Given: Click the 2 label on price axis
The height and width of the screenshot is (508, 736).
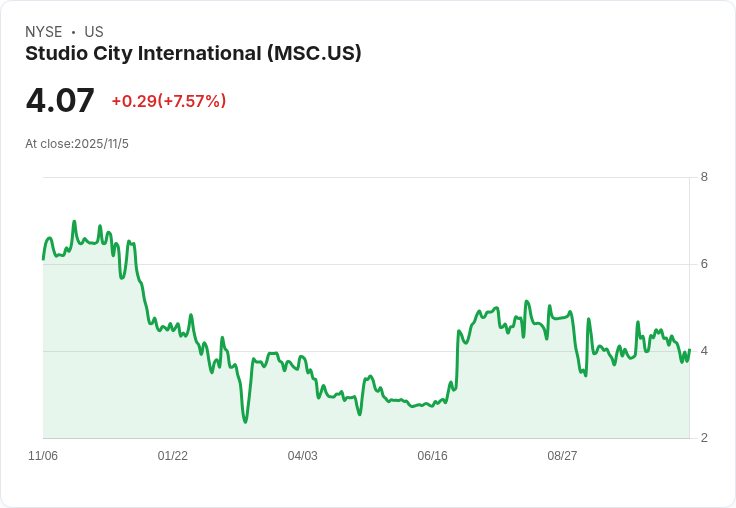Looking at the screenshot, I should point(704,438).
